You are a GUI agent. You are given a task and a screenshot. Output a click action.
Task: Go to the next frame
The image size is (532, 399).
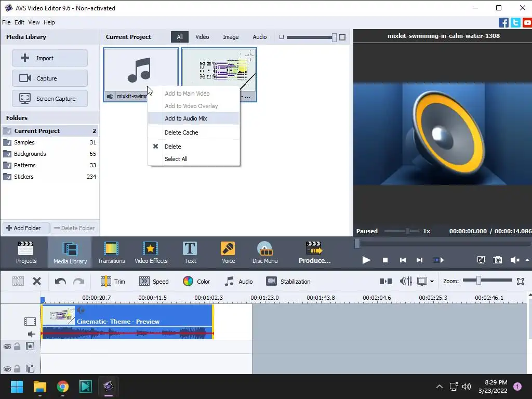coord(419,260)
